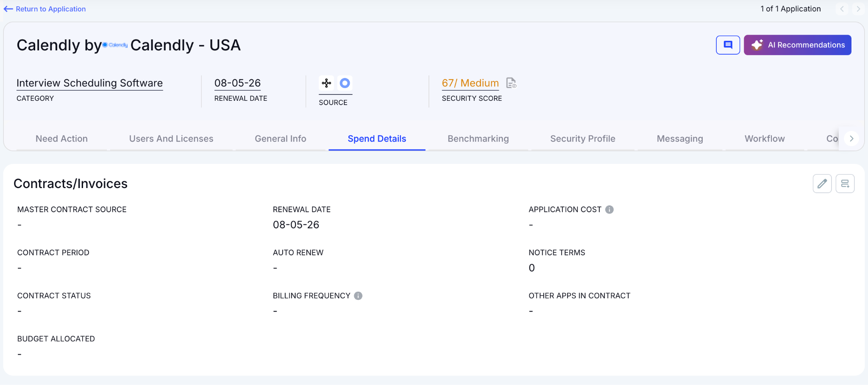The height and width of the screenshot is (385, 868).
Task: Click the 1 of 1 Application counter
Action: pyautogui.click(x=790, y=9)
